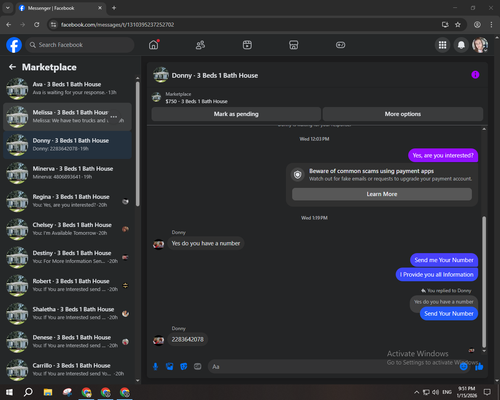
Task: Open Shaletha 3 Beds 1 Bath conversation
Action: 67,313
